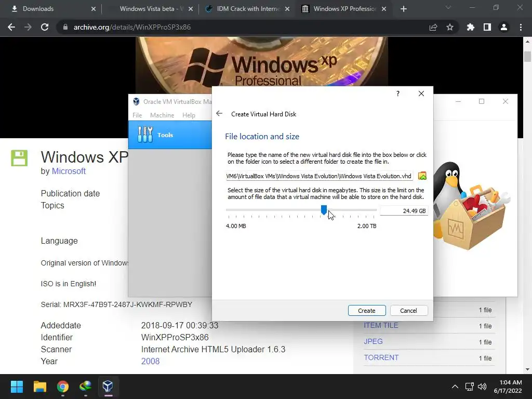This screenshot has height=399, width=532.
Task: Show hidden system tray icons
Action: (x=455, y=387)
